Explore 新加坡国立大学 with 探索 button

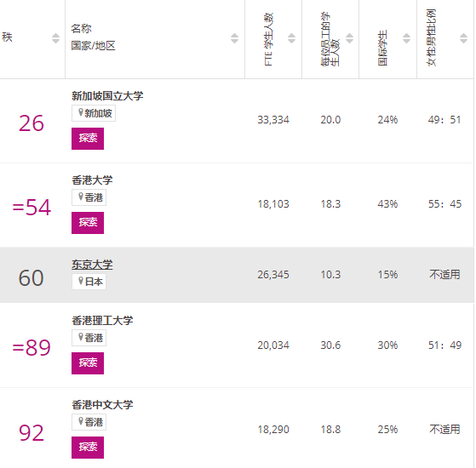click(x=88, y=139)
